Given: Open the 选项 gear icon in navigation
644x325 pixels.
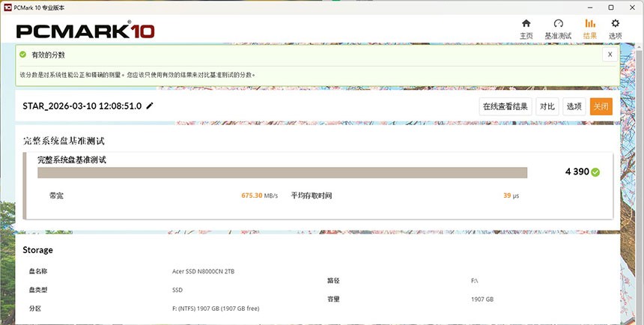Looking at the screenshot, I should tap(615, 24).
